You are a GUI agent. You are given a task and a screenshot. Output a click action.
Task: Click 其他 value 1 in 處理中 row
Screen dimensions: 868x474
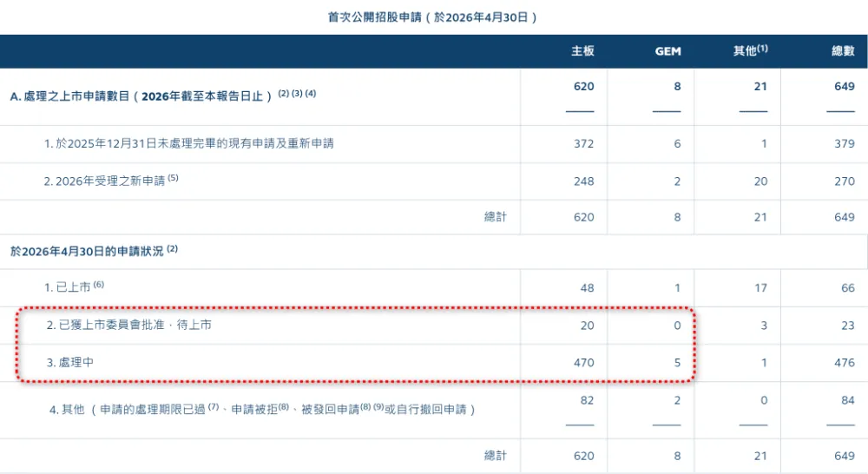click(764, 363)
